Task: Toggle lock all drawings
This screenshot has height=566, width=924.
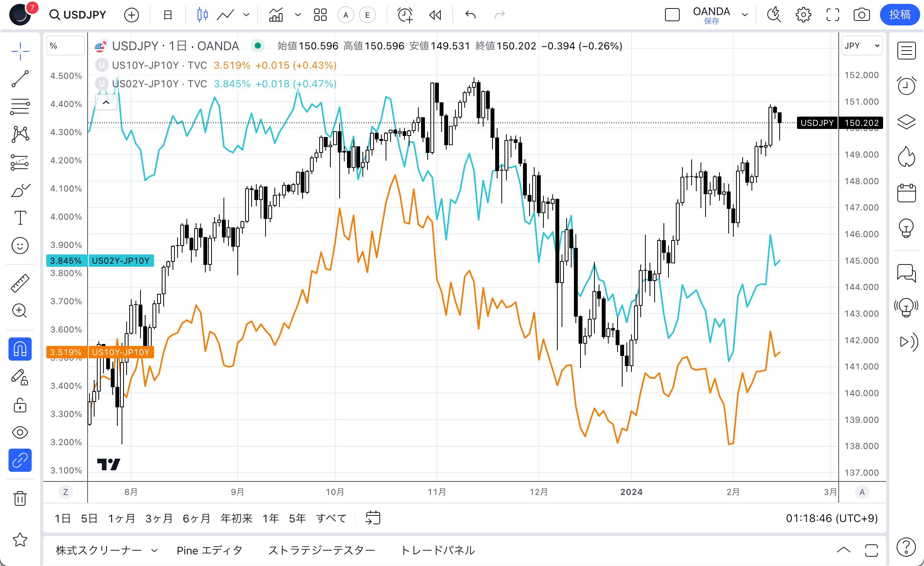Action: pyautogui.click(x=20, y=405)
